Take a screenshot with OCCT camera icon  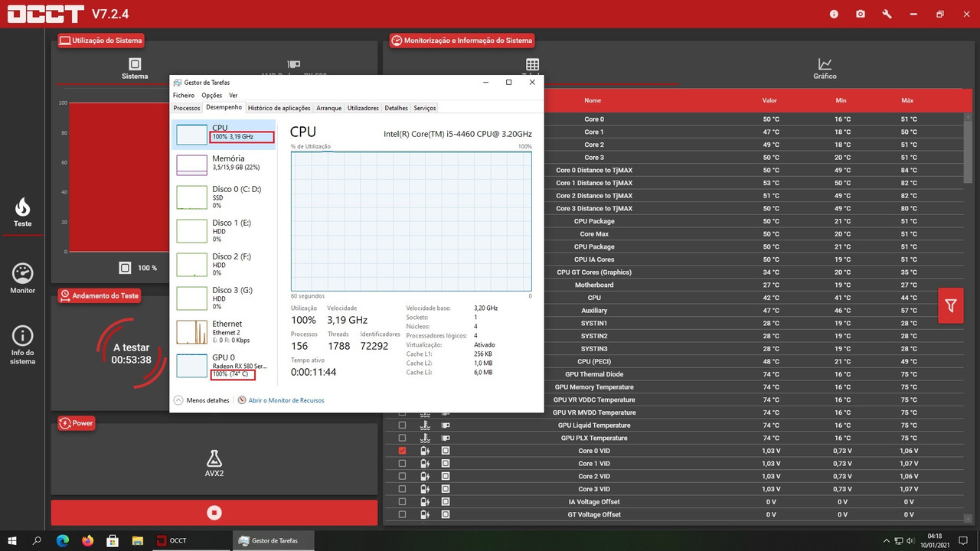[861, 14]
